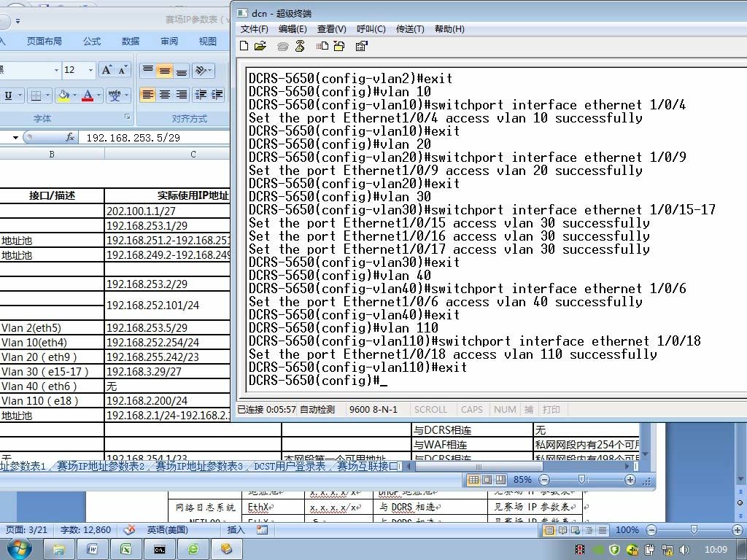
Task: Click the yellow Fill Color button
Action: pos(64,96)
